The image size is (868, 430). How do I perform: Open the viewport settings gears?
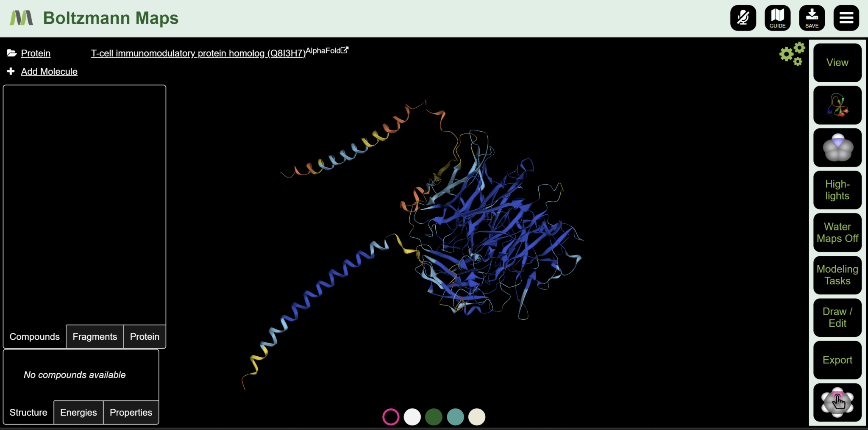click(x=792, y=54)
